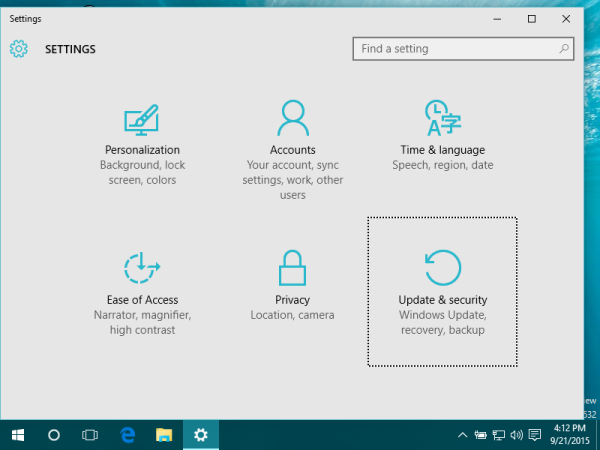600x450 pixels.
Task: Open Task View in taskbar
Action: click(90, 435)
